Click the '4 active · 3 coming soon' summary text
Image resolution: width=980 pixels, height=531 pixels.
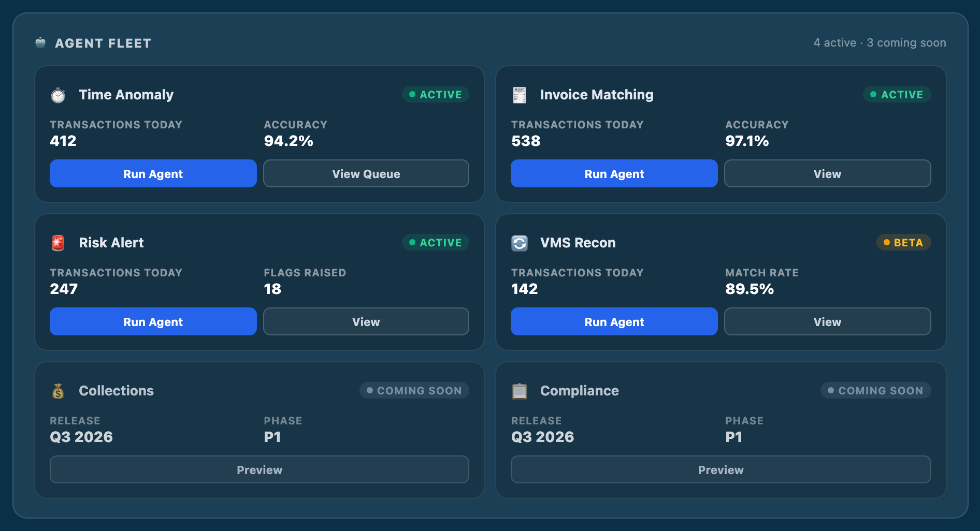(x=880, y=42)
